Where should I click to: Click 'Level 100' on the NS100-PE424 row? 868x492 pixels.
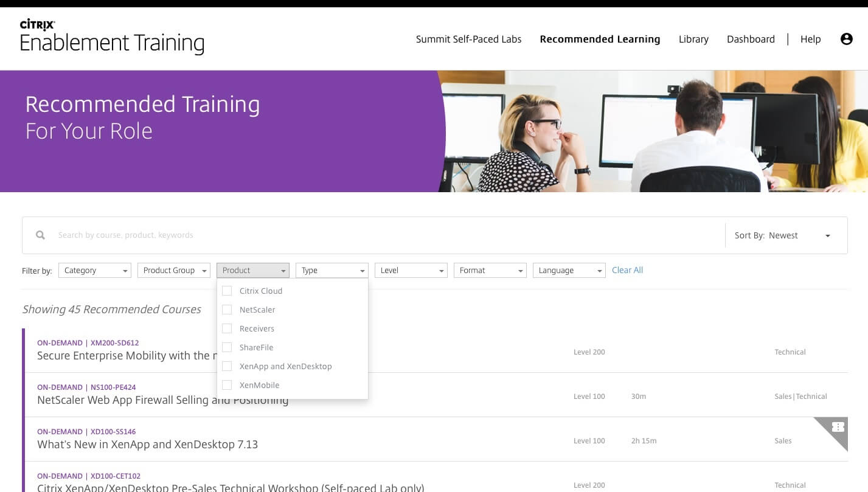(589, 397)
